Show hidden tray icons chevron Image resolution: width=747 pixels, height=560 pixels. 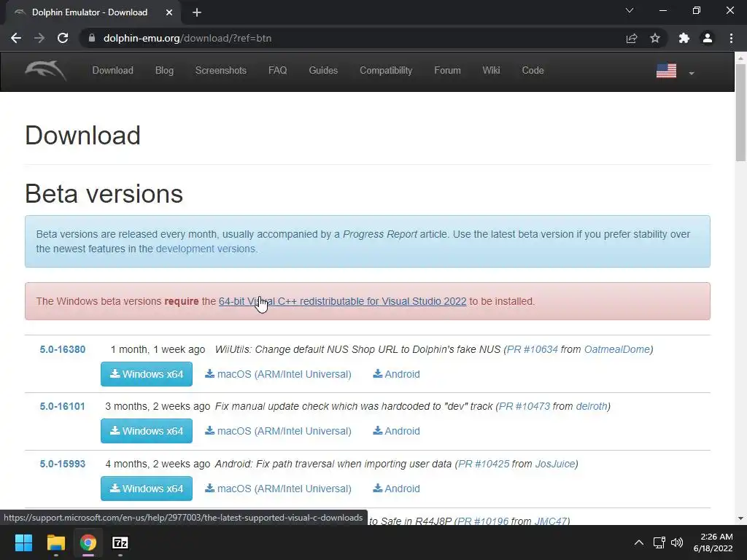[x=639, y=542]
